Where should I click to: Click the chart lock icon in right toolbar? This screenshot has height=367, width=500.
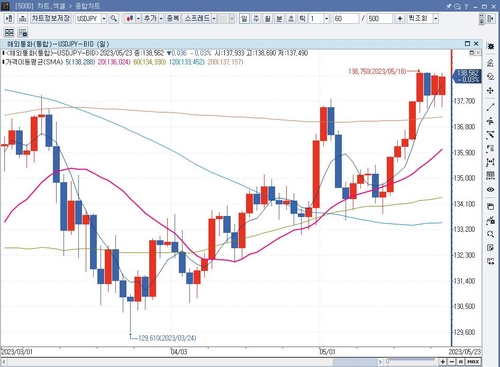pyautogui.click(x=490, y=220)
